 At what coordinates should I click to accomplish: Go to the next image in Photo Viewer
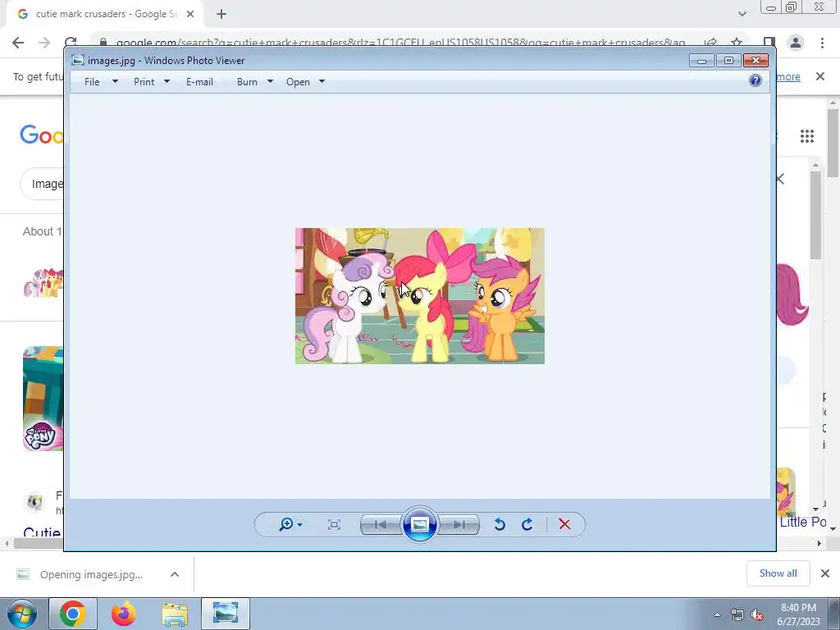(459, 524)
